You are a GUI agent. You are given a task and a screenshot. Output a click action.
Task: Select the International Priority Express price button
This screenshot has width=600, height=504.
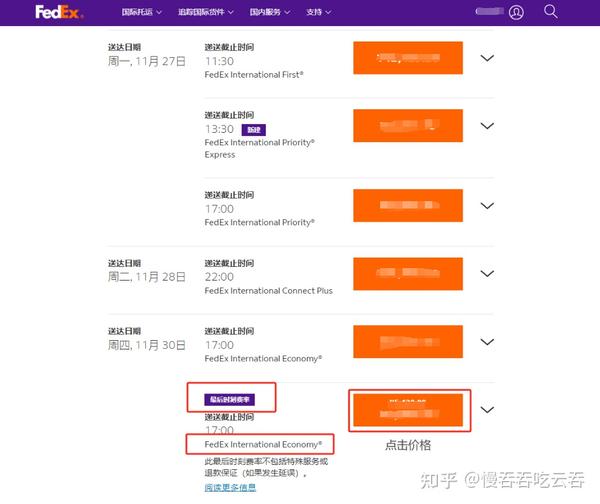(x=408, y=126)
